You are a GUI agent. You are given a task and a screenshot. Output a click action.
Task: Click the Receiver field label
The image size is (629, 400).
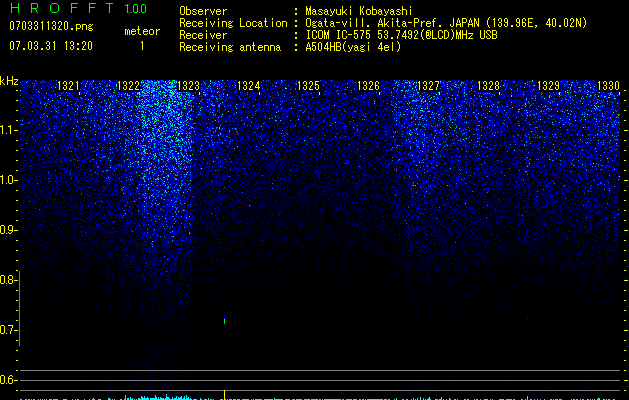click(203, 35)
